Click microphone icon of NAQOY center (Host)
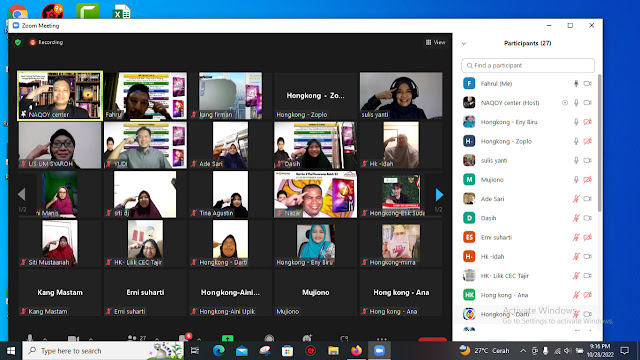 tap(576, 103)
